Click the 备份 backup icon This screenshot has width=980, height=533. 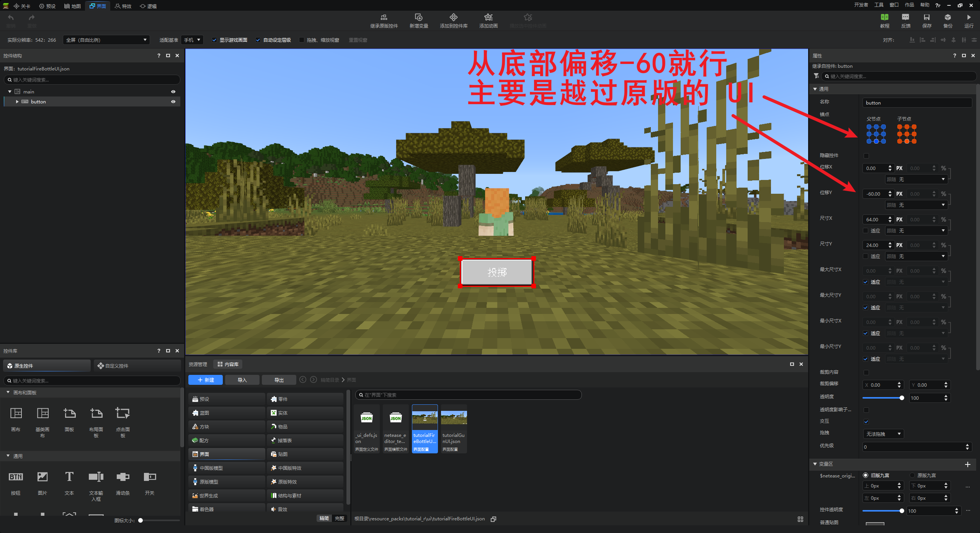[947, 17]
